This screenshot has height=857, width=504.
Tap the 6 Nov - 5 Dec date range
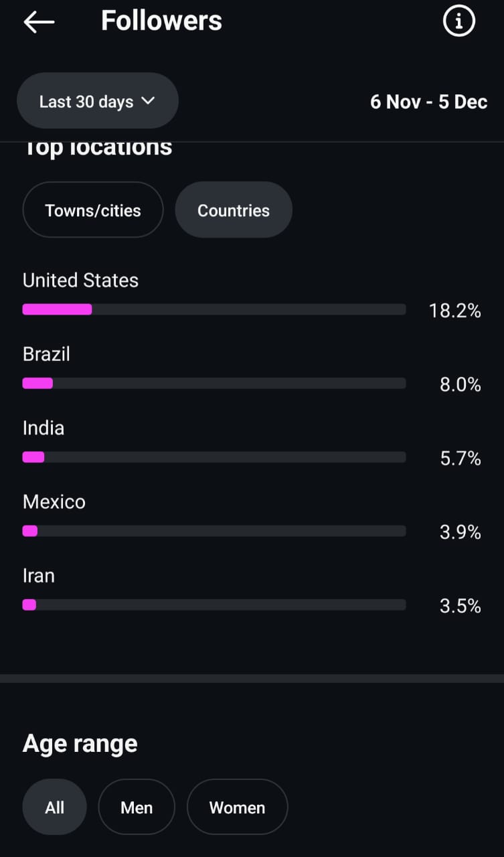[428, 102]
